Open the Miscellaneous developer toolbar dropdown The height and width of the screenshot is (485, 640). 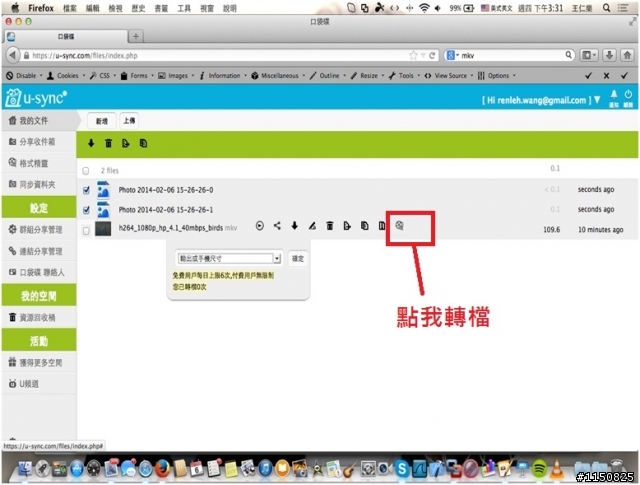[x=279, y=76]
